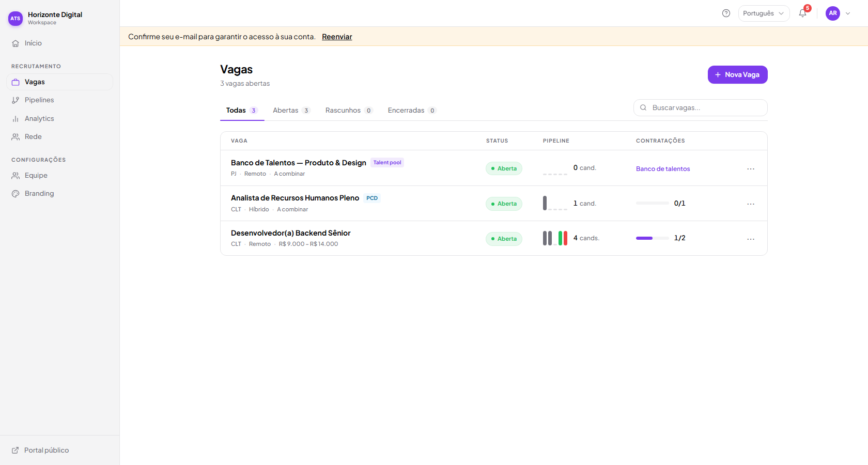Viewport: 868px width, 465px height.
Task: Open the notifications bell
Action: coord(802,13)
